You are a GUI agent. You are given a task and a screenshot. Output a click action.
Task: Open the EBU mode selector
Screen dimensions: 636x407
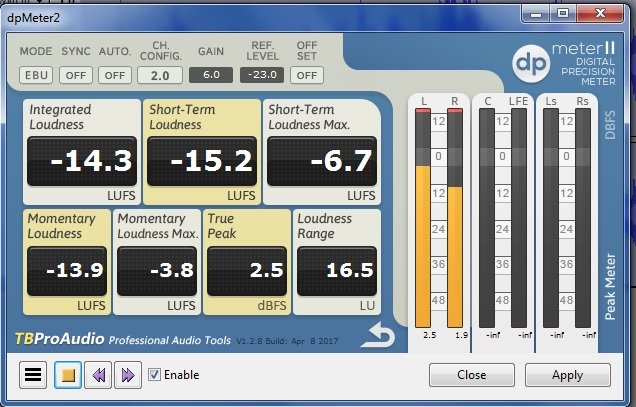click(x=36, y=75)
